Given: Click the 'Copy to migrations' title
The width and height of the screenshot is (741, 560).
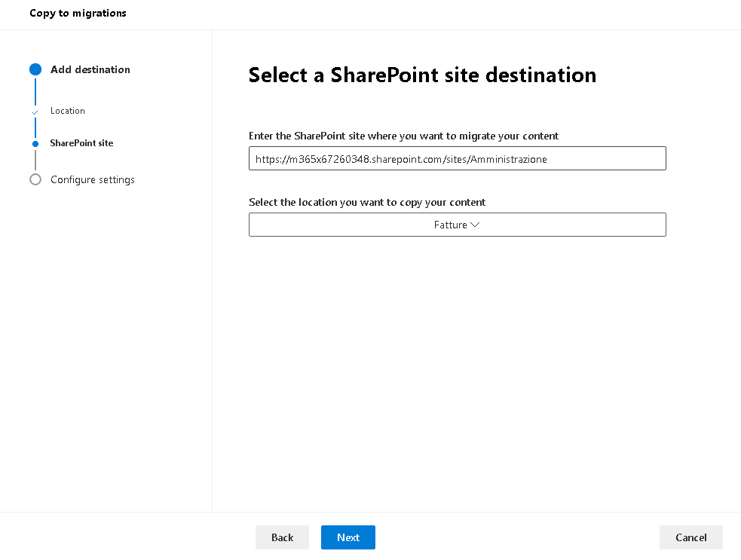Looking at the screenshot, I should point(78,14).
